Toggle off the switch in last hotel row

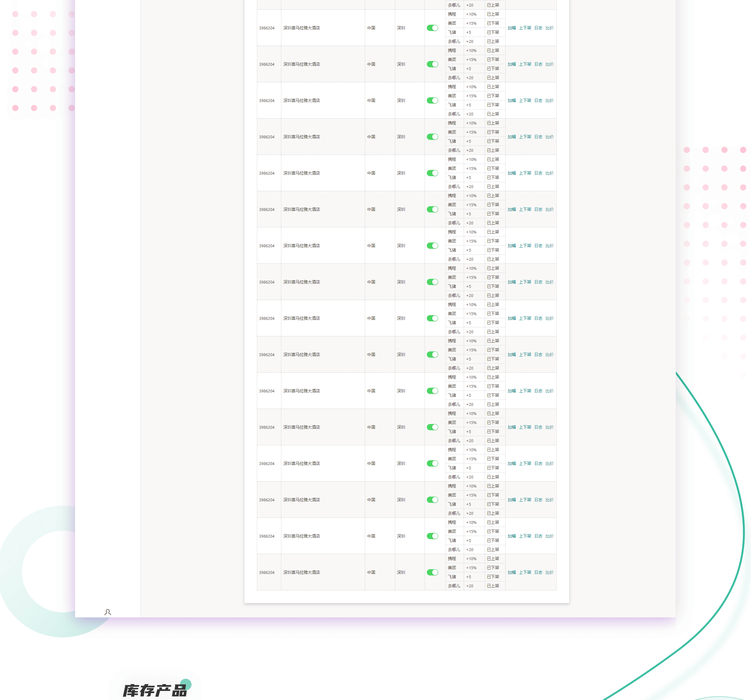click(432, 572)
